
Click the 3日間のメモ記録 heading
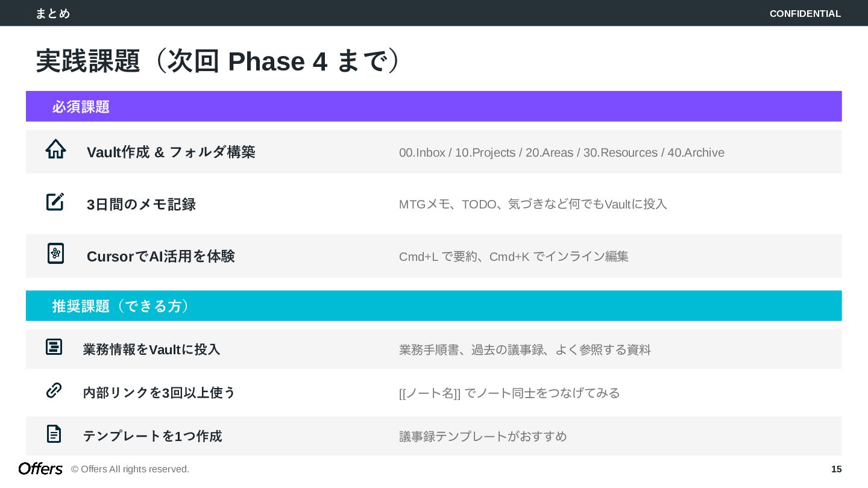click(141, 205)
